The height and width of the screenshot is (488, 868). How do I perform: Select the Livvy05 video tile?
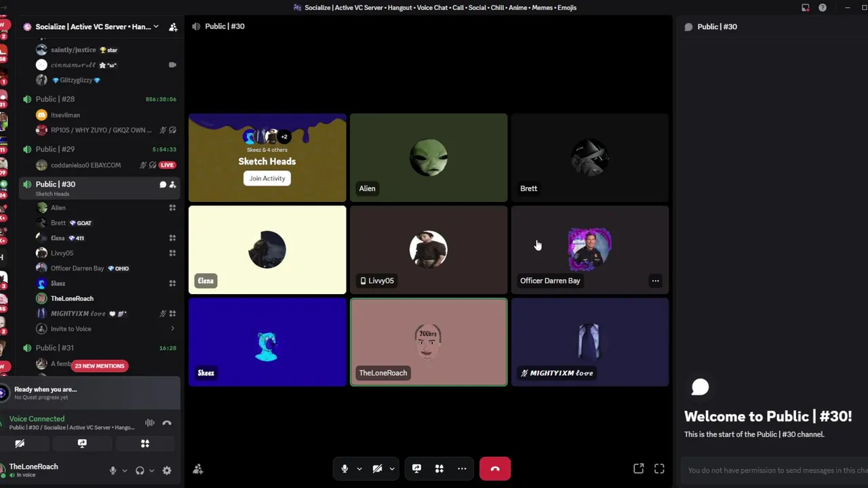tap(429, 250)
